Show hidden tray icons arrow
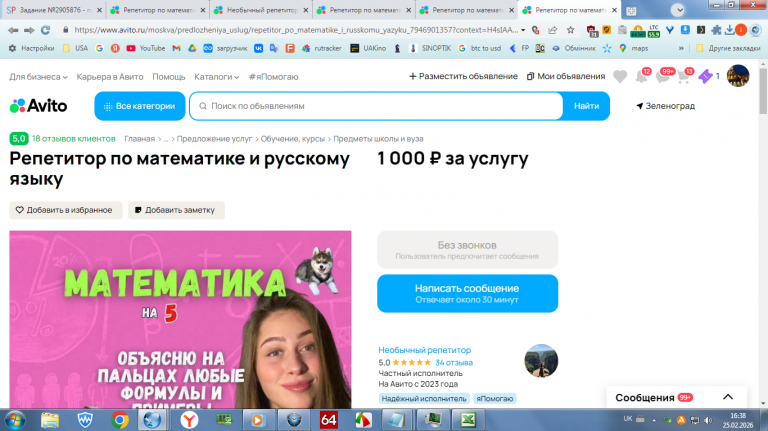The width and height of the screenshot is (768, 431). (x=654, y=420)
